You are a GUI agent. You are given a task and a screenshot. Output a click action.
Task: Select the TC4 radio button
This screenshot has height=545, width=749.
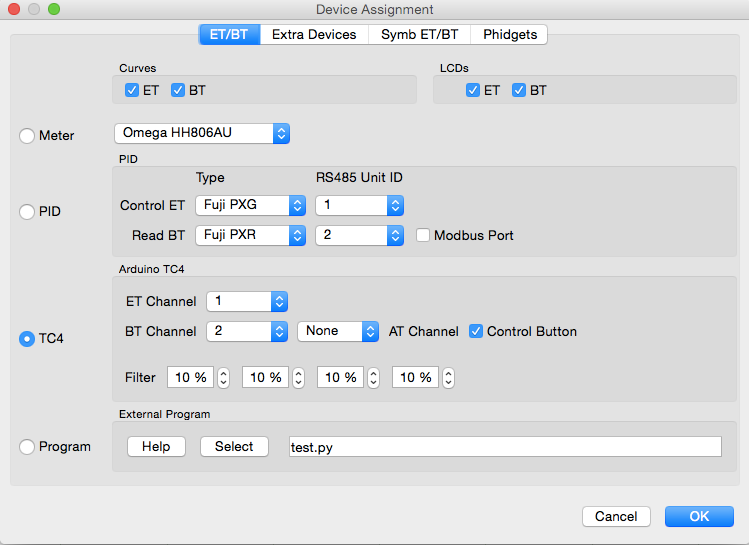point(27,339)
